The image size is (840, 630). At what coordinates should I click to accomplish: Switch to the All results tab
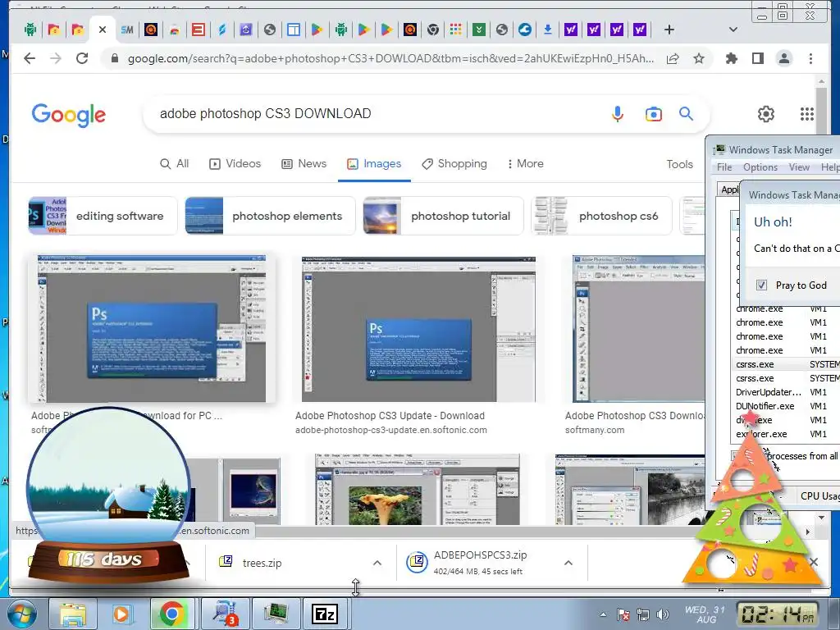click(x=175, y=164)
